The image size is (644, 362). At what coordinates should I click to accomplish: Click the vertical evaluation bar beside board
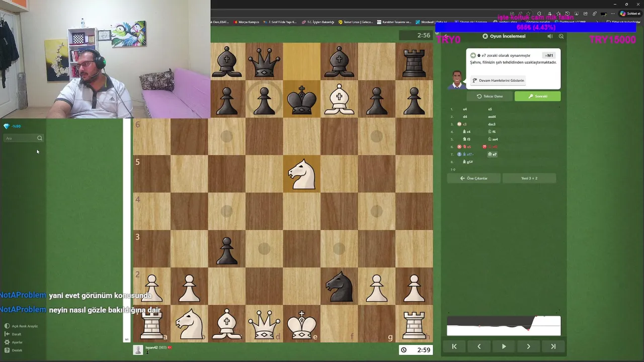[x=127, y=230]
